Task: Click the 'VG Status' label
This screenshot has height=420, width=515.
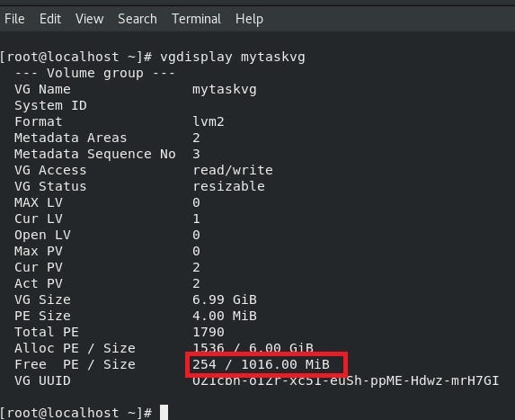Action: click(50, 186)
